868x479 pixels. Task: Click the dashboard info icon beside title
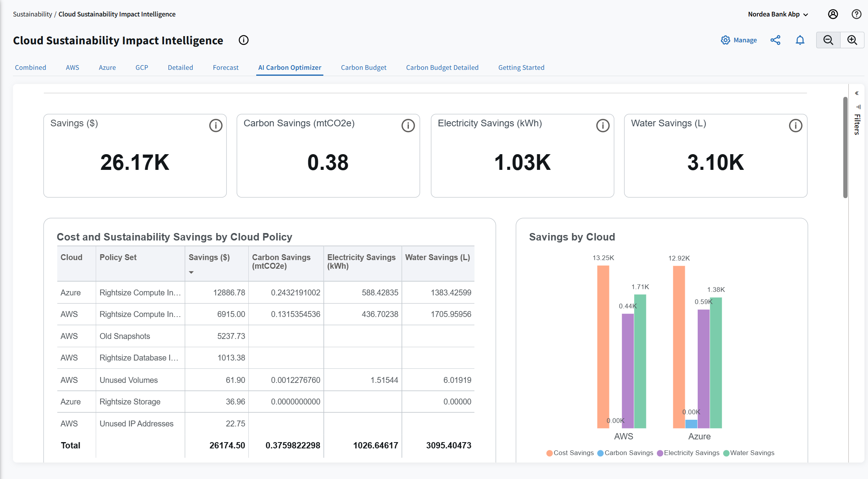point(244,40)
